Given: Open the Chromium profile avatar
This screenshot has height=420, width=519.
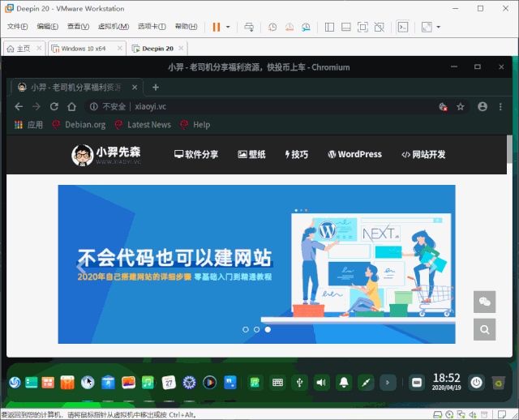Looking at the screenshot, I should [x=483, y=106].
